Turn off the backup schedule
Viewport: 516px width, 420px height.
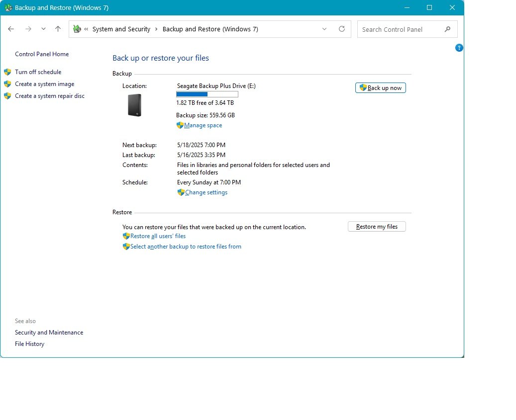pyautogui.click(x=38, y=72)
